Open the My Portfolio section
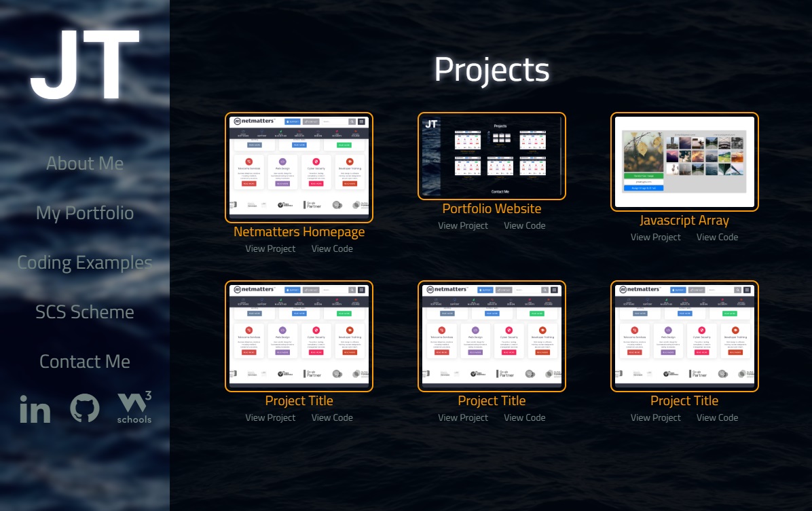This screenshot has width=812, height=511. [x=84, y=212]
